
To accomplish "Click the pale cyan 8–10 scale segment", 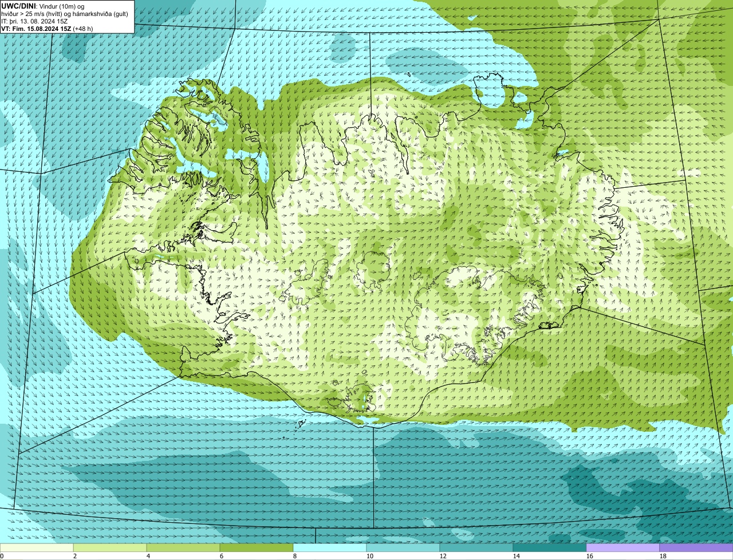I will point(330,548).
